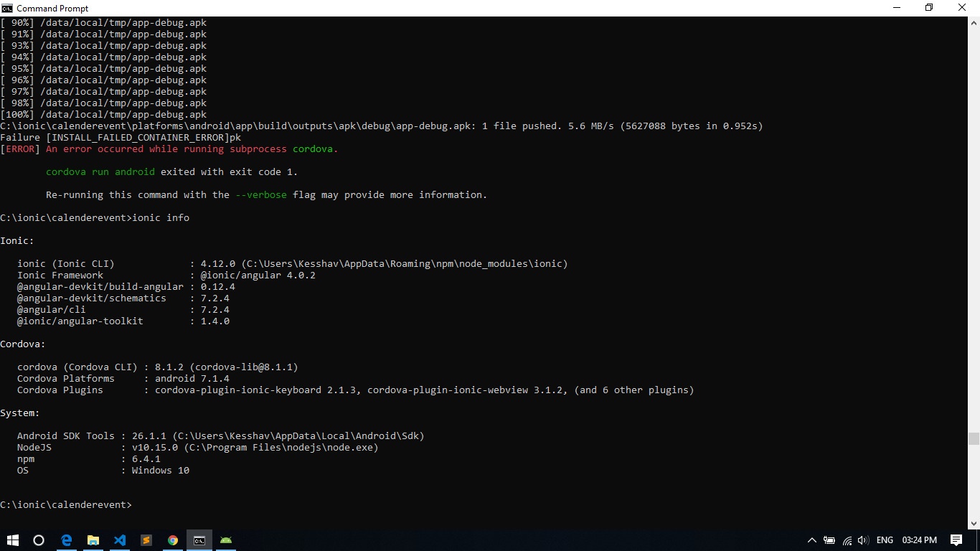Click the "INSTALL_FAILED_CONTAINER_ERROR" failure text
The height and width of the screenshot is (551, 980).
[138, 138]
